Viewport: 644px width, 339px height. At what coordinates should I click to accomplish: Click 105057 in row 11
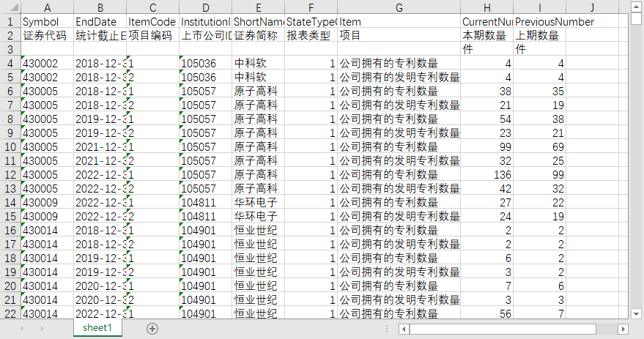(206, 160)
